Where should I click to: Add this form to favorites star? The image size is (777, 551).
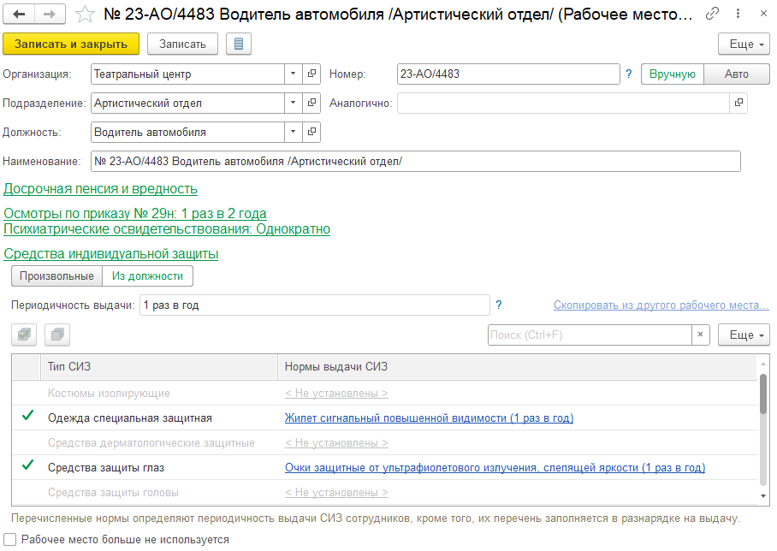pos(87,15)
